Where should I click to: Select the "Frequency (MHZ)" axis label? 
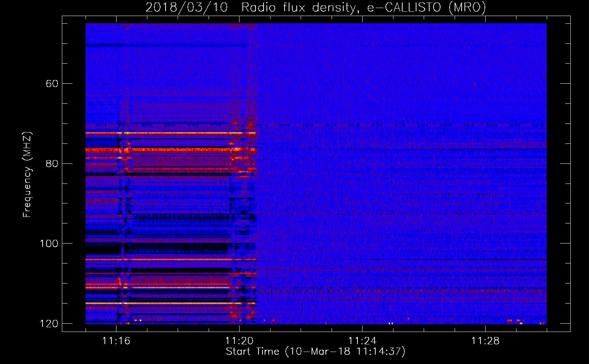point(27,175)
